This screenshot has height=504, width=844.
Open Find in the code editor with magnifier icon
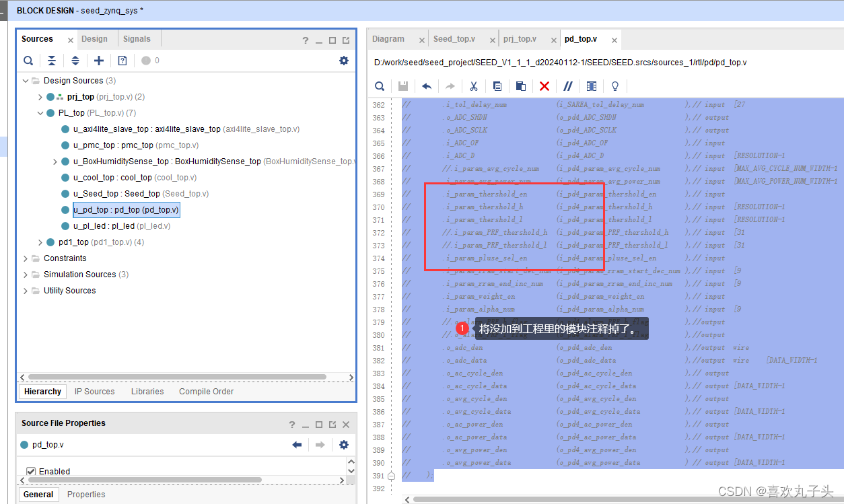pos(380,86)
